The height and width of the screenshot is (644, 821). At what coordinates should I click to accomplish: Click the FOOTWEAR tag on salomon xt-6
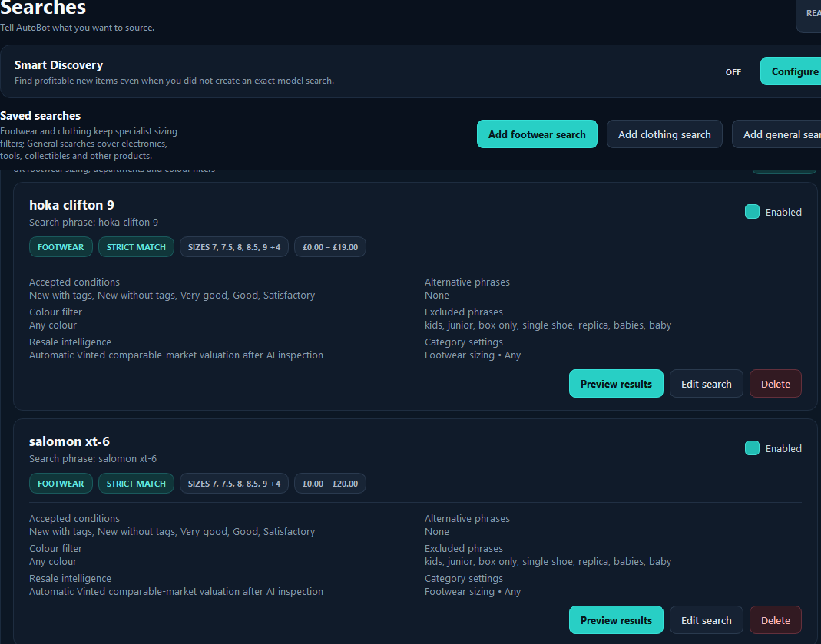click(x=61, y=484)
